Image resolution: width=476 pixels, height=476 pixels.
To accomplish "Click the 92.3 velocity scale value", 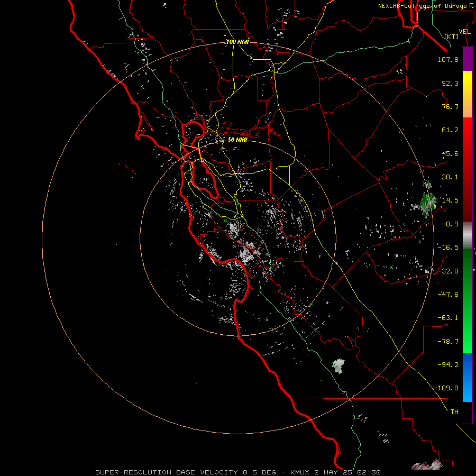I will (x=450, y=83).
